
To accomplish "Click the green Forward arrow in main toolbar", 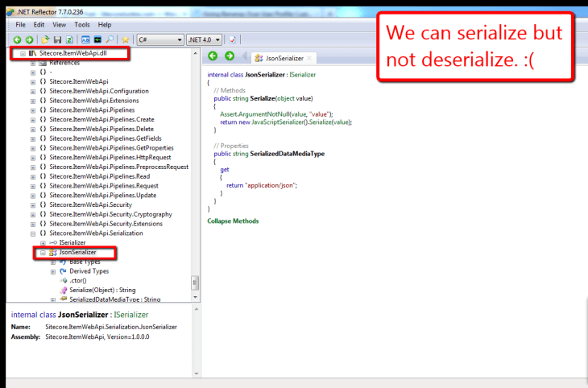I will point(30,39).
